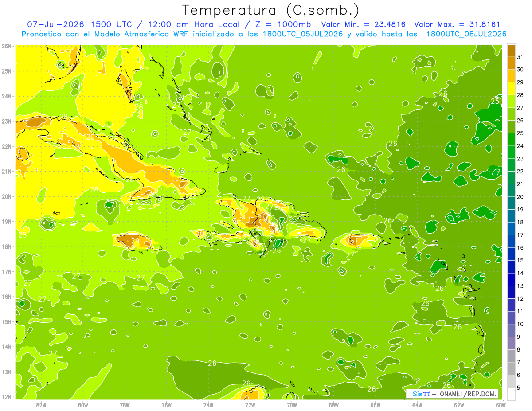The width and height of the screenshot is (532, 411).
Task: Click the longitude label "64W"
Action: pos(417,404)
